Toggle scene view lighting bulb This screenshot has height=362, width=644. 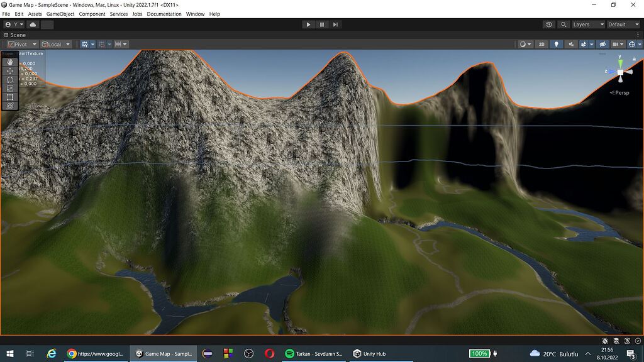(x=557, y=44)
